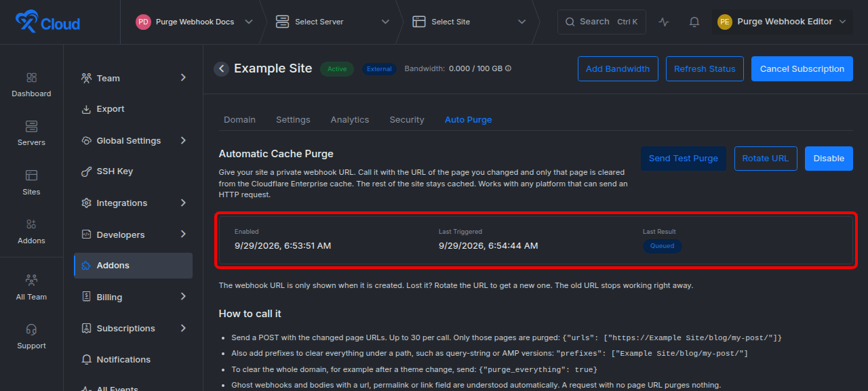Click the How to call it heading

point(250,314)
